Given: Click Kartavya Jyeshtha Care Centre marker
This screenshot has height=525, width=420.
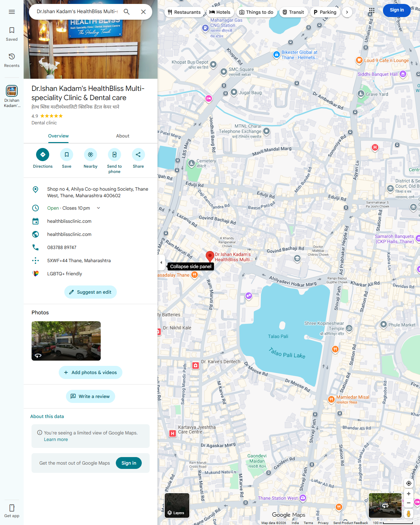Looking at the screenshot, I should tap(172, 433).
